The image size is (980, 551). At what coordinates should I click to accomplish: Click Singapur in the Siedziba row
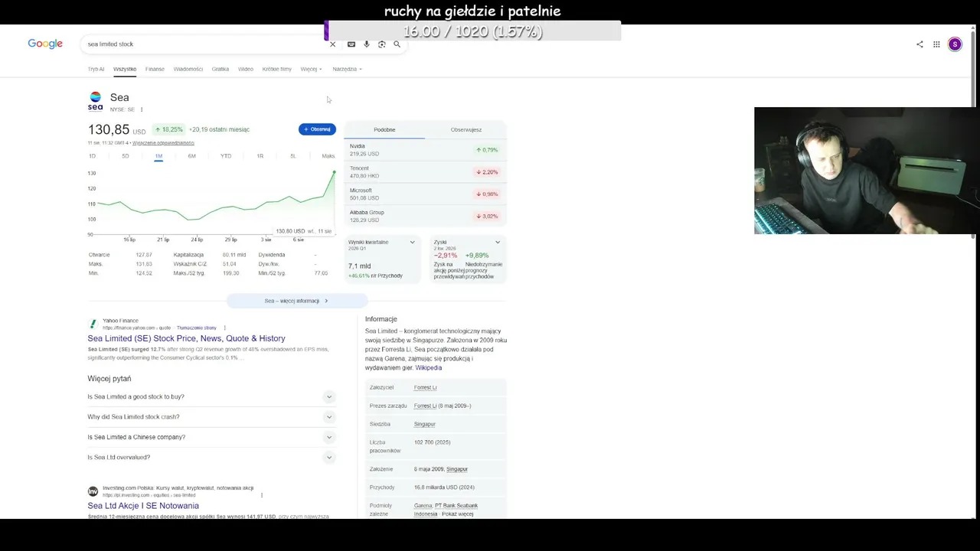(424, 424)
